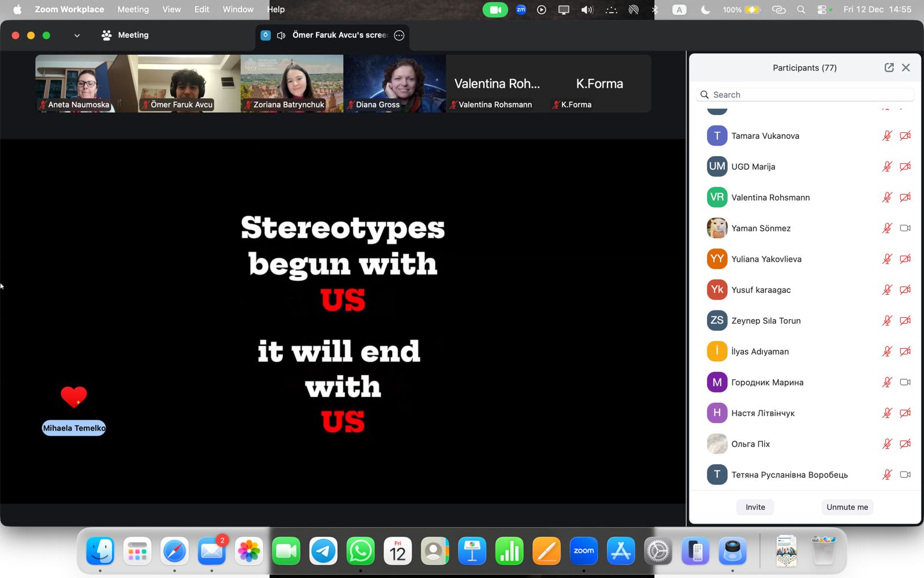Click the Mihaela Temelko reaction label
924x578 pixels.
74,428
